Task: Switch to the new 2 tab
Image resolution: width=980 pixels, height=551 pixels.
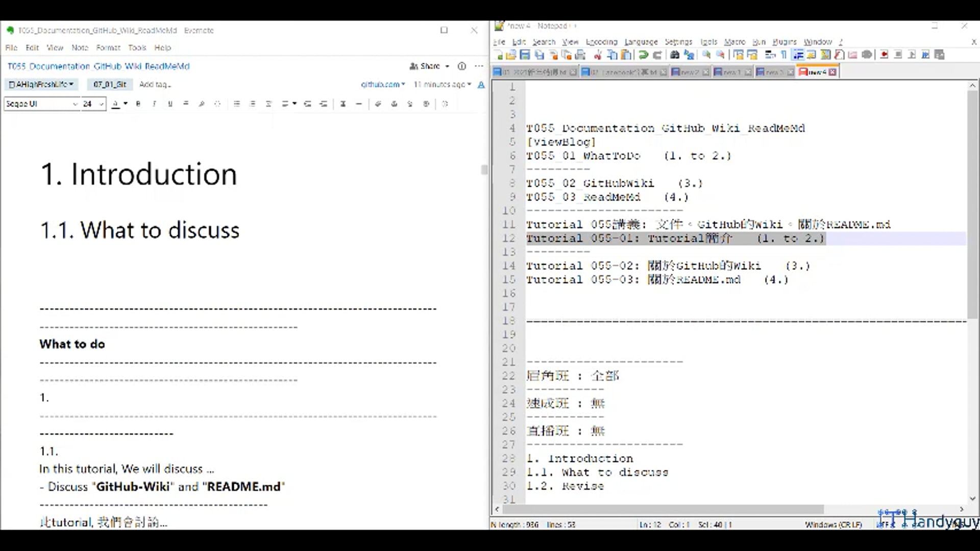Action: (689, 72)
